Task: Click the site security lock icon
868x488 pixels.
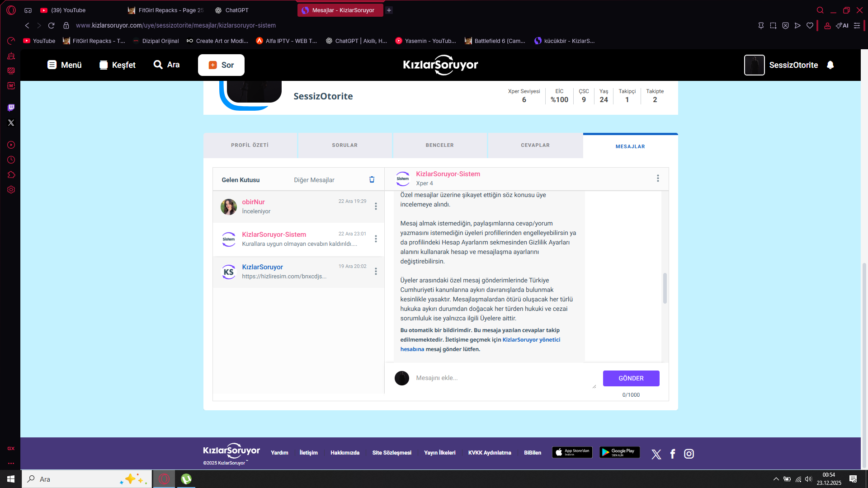Action: [66, 25]
